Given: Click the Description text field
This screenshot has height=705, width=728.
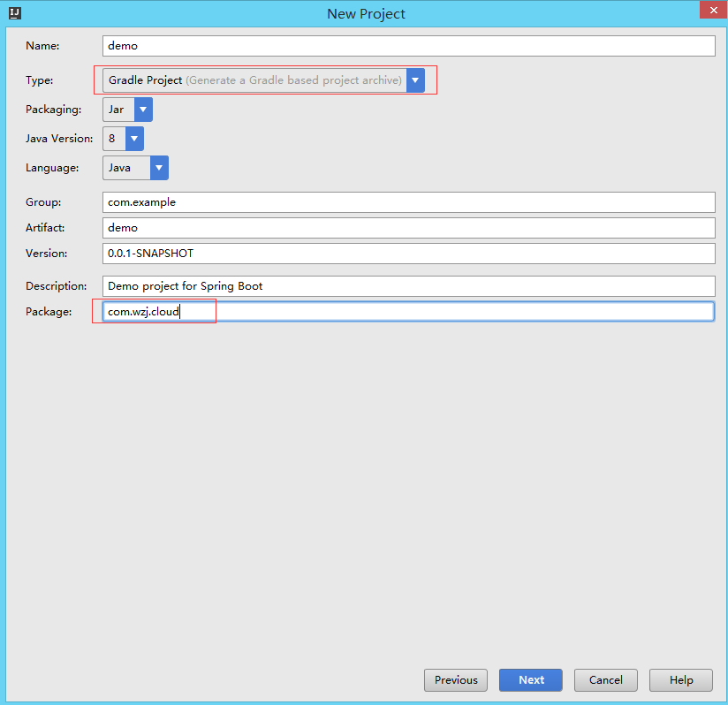Looking at the screenshot, I should click(408, 286).
